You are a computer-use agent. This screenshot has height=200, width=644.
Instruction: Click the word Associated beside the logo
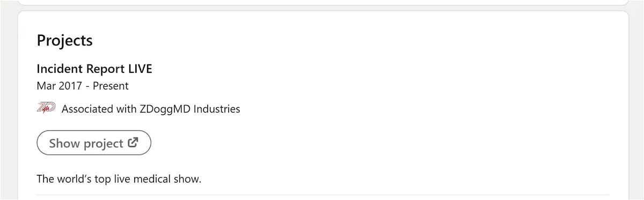[87, 109]
